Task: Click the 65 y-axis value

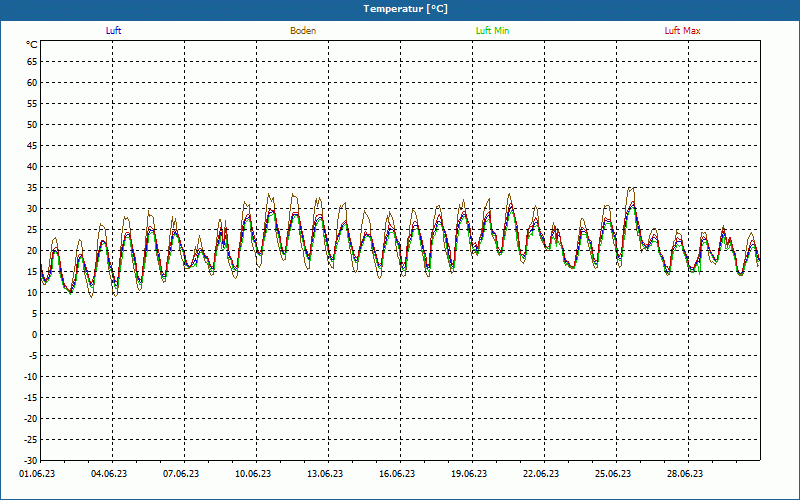Action: (32, 62)
